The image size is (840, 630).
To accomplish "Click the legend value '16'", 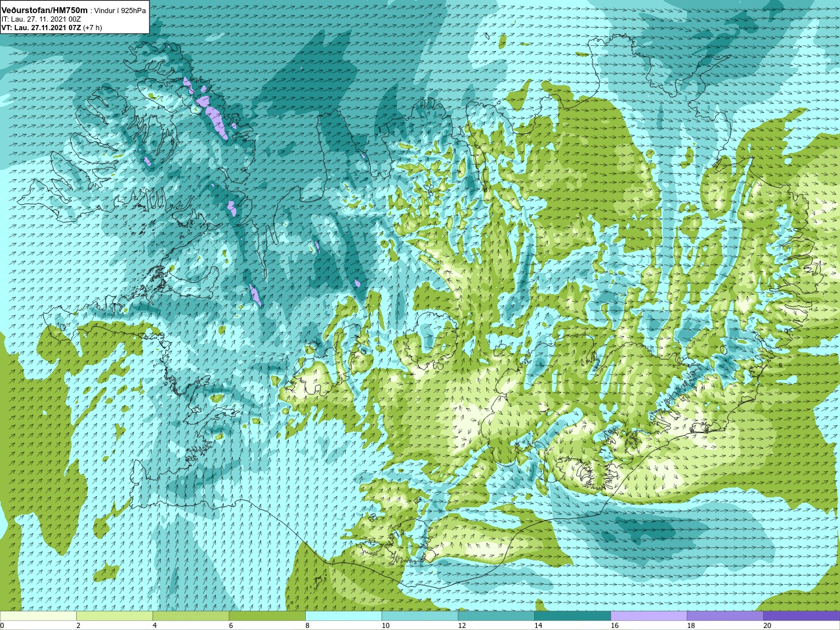I will 614,625.
